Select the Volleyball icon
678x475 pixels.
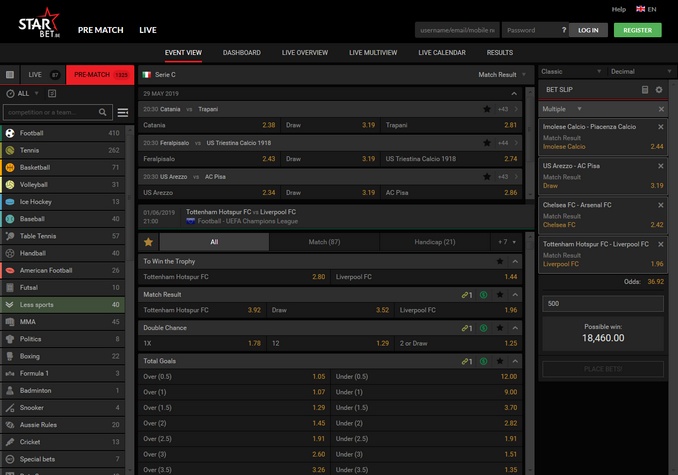tap(10, 185)
